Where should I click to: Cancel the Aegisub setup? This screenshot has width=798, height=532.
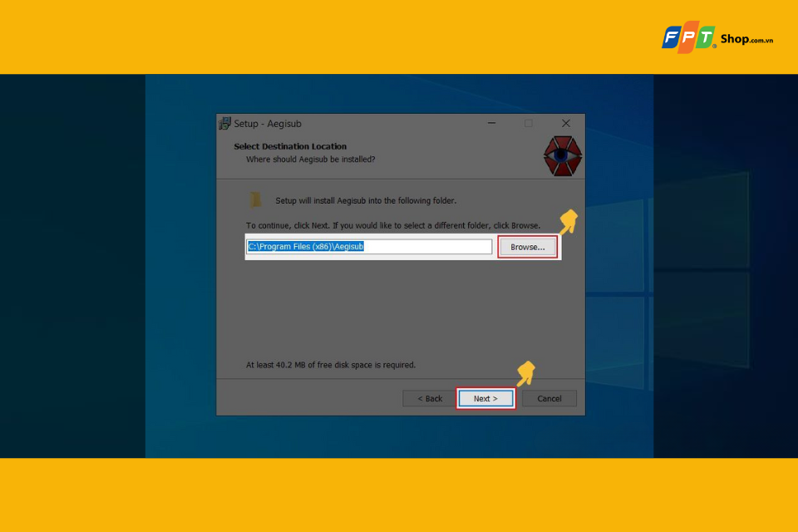click(549, 399)
